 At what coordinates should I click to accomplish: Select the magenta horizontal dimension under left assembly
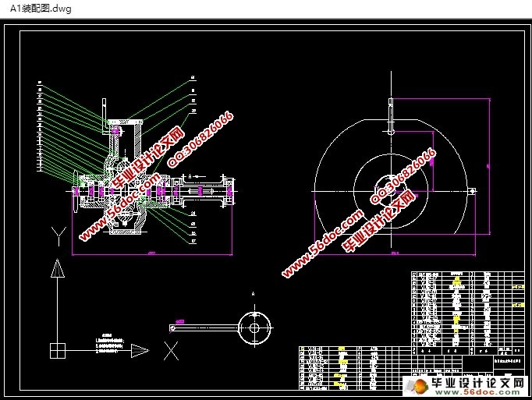[x=152, y=254]
